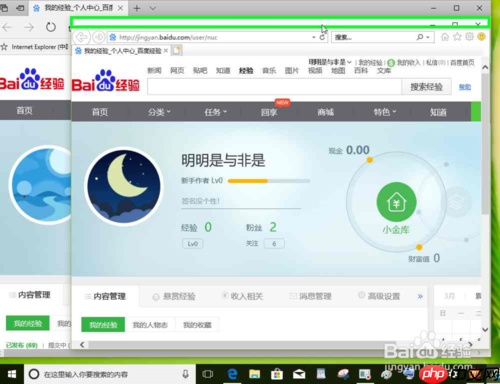Viewport: 500px width, 384px height.
Task: Click the Baidu 经验 logo in the front window
Action: (106, 81)
